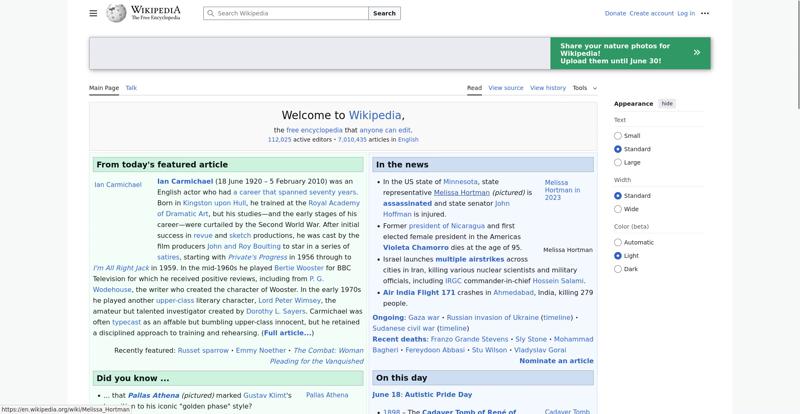Screen dimensions: 800x414
Task: Open the free encyclopedia link
Action: tap(314, 130)
